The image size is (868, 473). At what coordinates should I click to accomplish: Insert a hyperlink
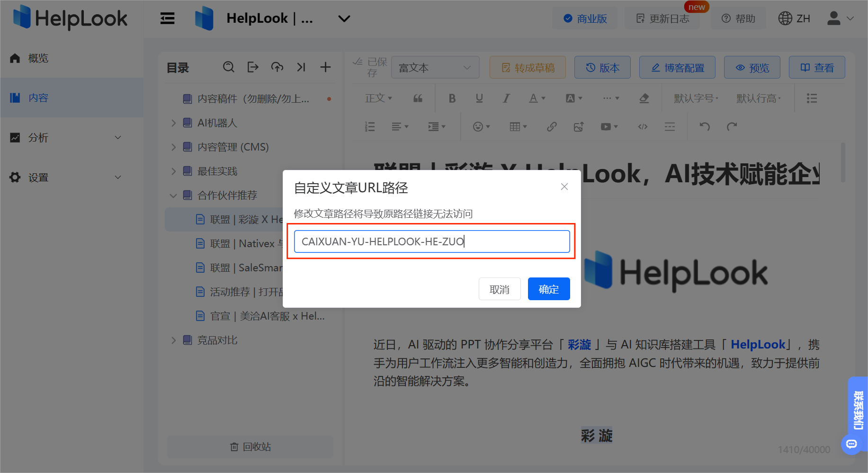click(x=552, y=127)
